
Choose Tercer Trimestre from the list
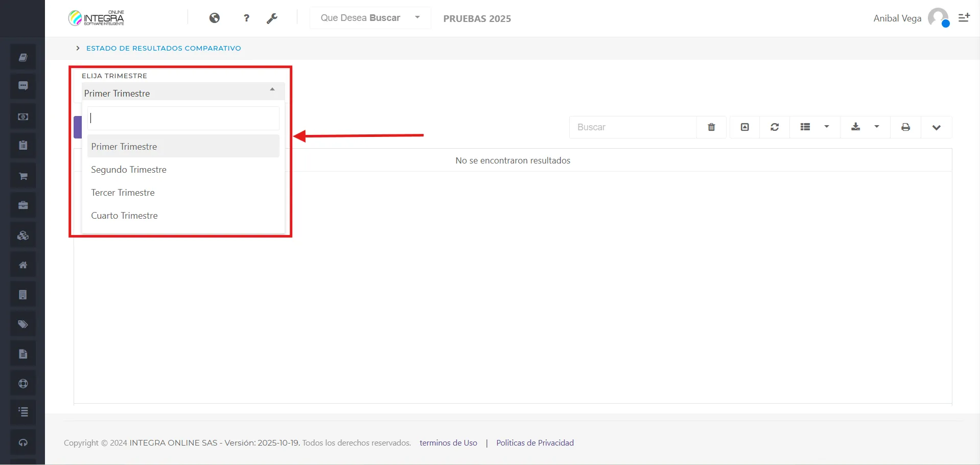[123, 193]
